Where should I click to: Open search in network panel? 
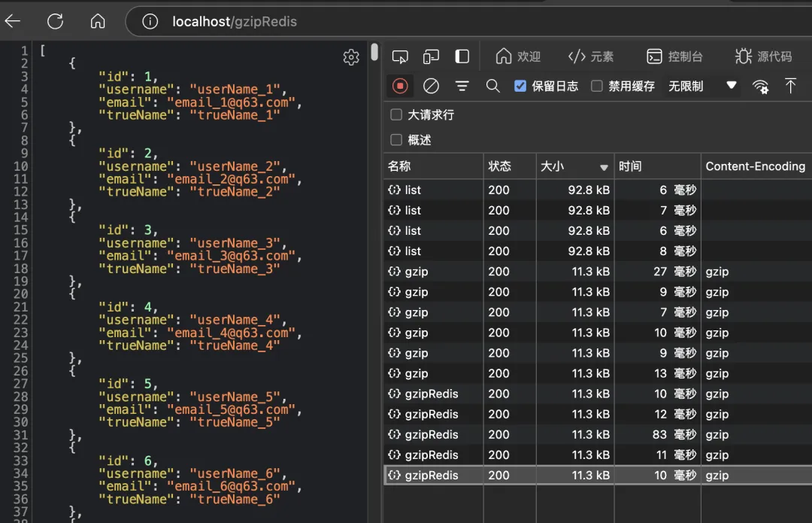pos(492,86)
